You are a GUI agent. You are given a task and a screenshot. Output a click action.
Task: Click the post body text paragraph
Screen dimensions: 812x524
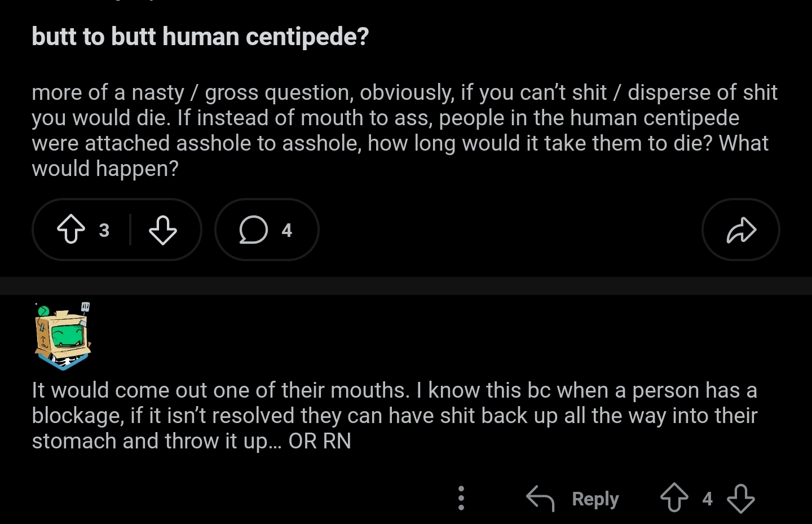(404, 130)
